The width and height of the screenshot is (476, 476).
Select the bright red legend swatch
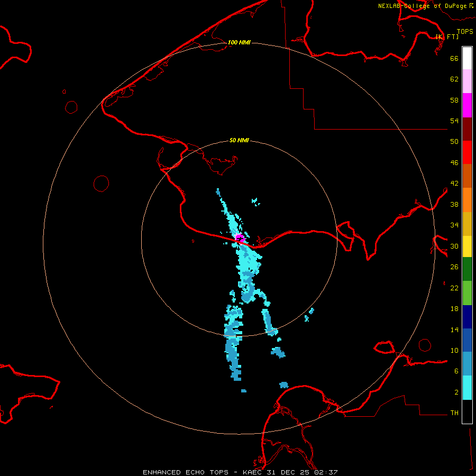tap(467, 152)
